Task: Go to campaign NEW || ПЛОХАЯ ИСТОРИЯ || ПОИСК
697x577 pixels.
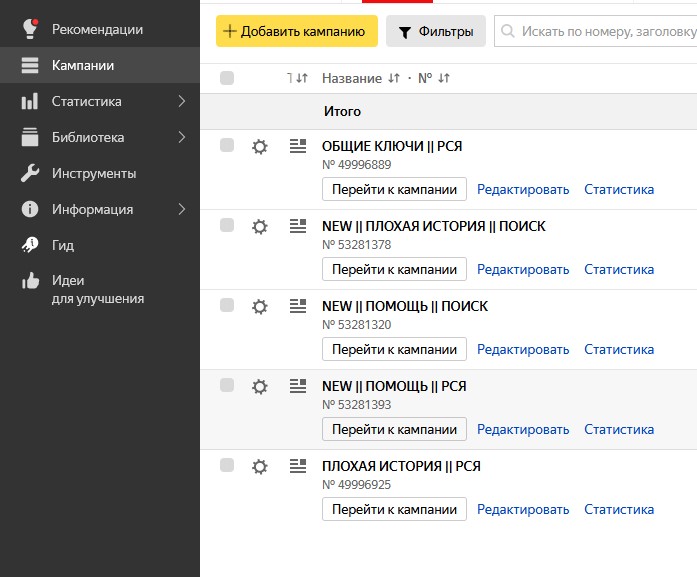Action: 394,269
